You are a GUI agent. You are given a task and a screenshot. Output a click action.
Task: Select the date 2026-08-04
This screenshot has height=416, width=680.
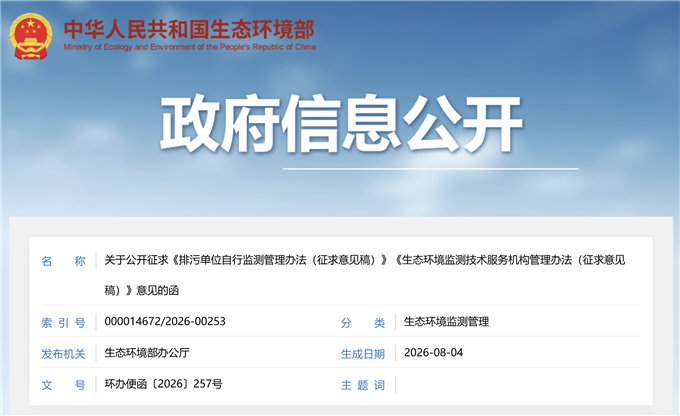point(433,352)
